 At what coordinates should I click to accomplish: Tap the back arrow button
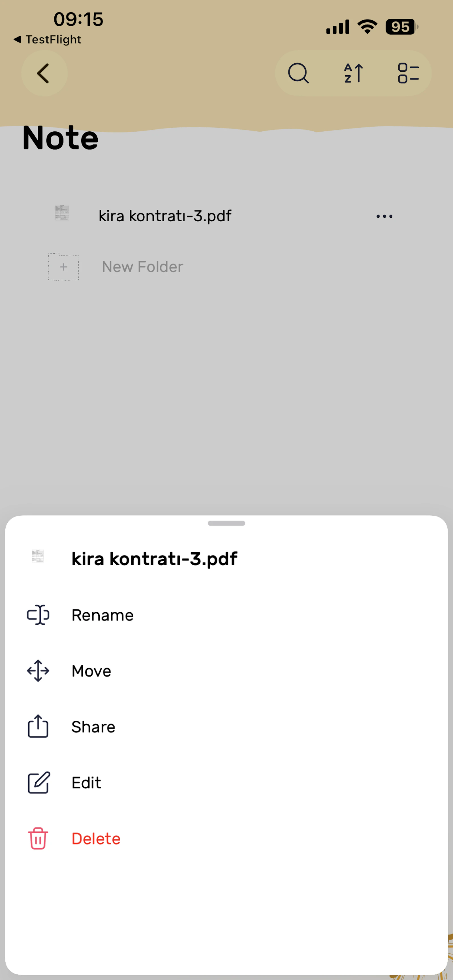(x=44, y=73)
